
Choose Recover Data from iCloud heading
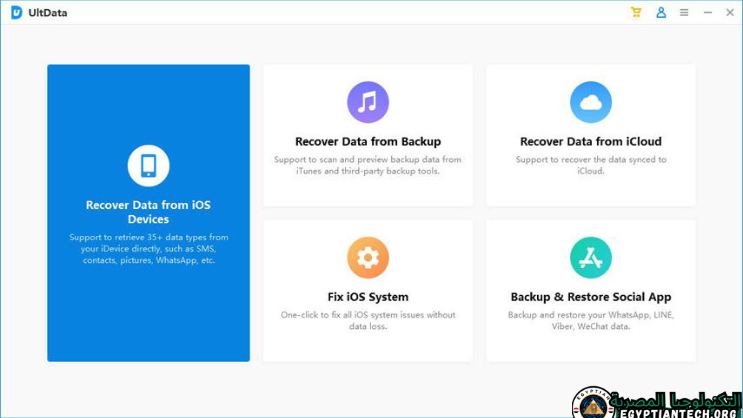tap(590, 142)
